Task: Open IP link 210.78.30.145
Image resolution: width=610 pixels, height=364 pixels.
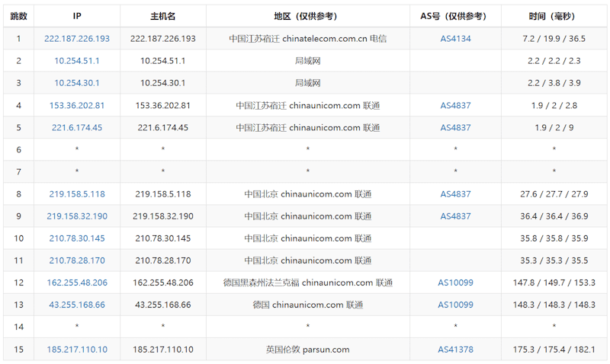Action: (77, 238)
